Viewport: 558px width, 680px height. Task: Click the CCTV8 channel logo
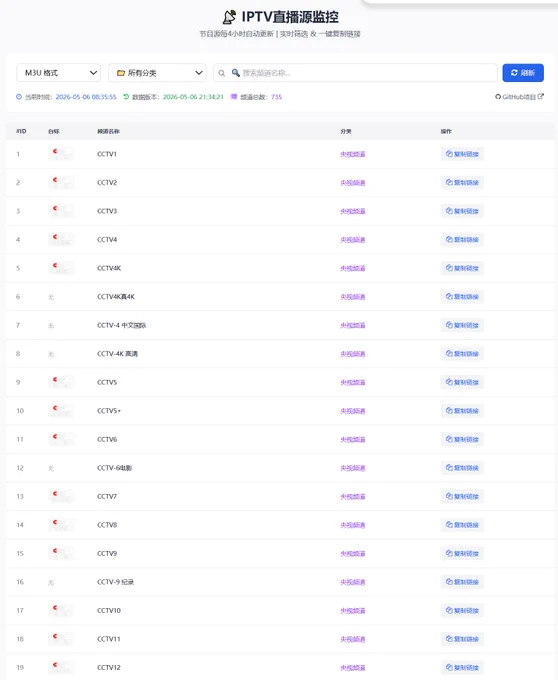pos(61,525)
